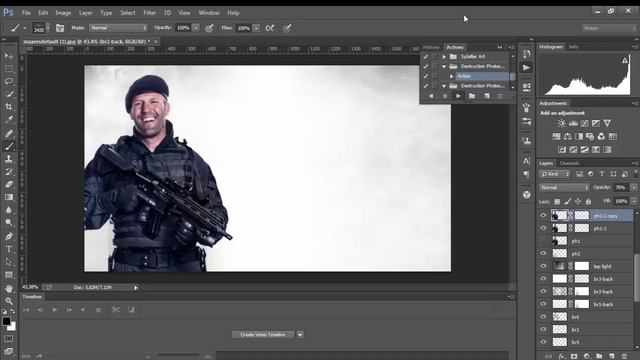Add a Channel Mixer adjustment

[x=601, y=136]
